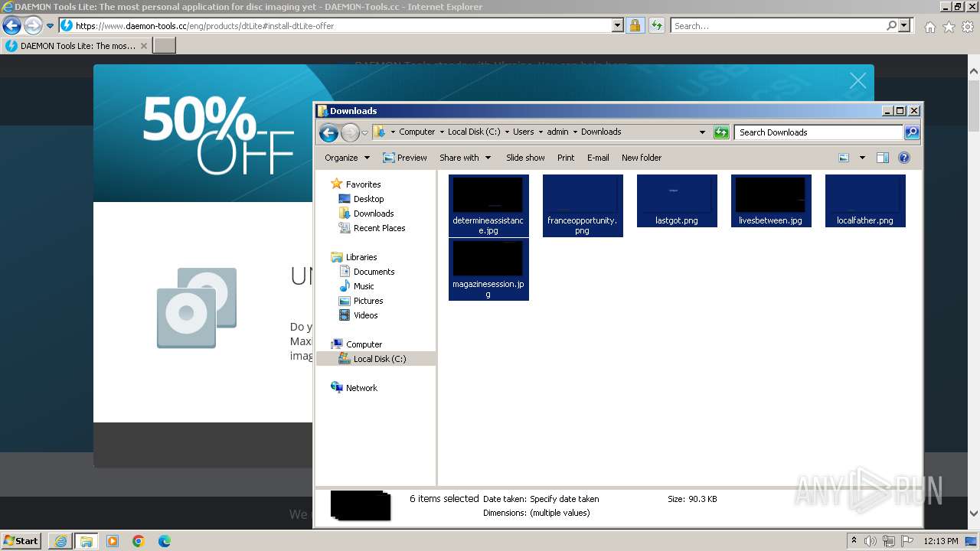
Task: Open Videos library
Action: tap(365, 315)
